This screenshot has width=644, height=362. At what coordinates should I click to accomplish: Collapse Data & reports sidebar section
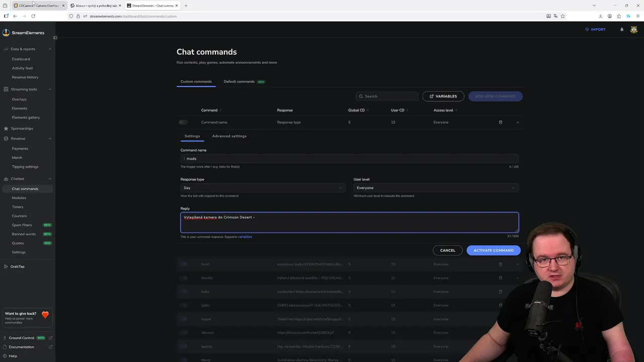click(x=50, y=49)
